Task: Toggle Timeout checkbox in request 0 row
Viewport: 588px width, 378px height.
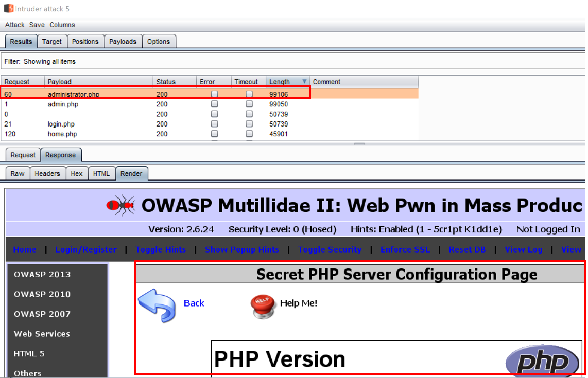Action: click(x=249, y=114)
